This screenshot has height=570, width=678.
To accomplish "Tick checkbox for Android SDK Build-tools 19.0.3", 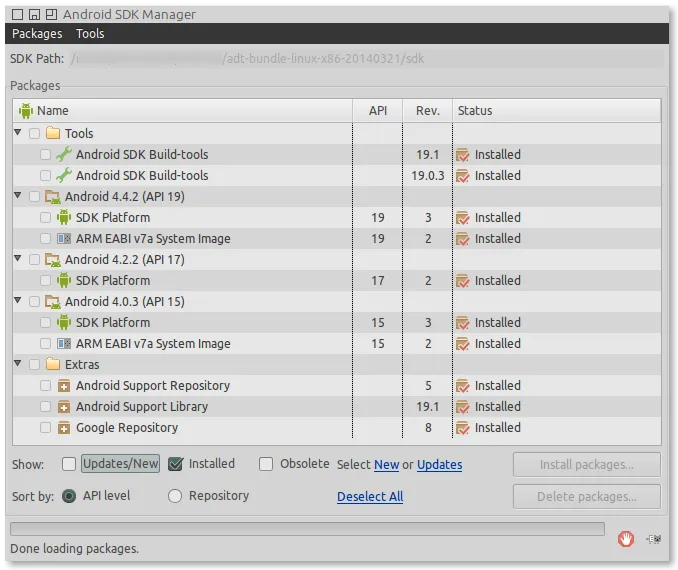I will (45, 176).
